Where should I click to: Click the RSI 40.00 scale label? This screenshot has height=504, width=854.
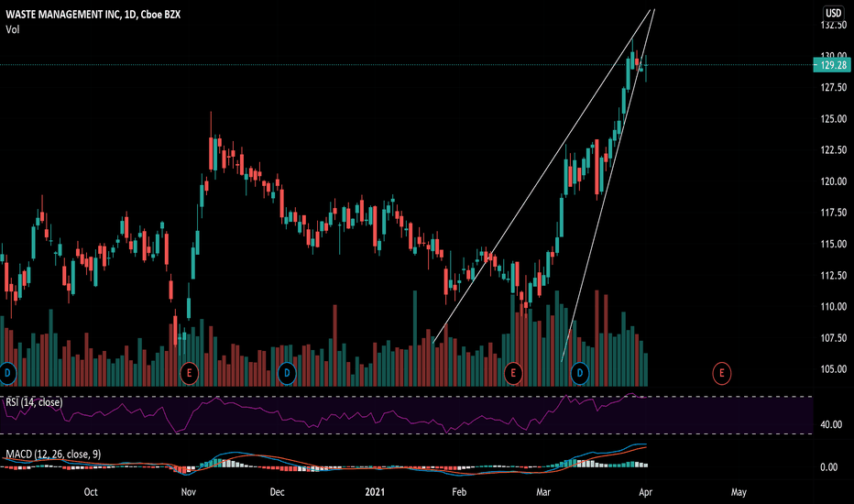point(831,424)
